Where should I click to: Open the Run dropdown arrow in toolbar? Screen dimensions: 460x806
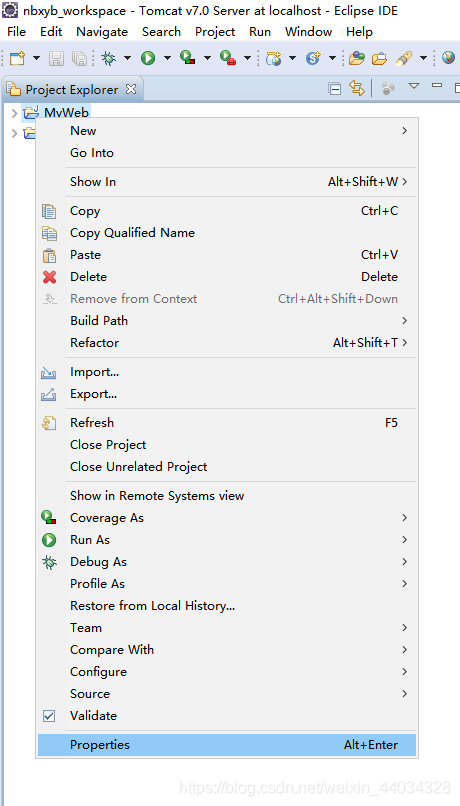pyautogui.click(x=167, y=58)
